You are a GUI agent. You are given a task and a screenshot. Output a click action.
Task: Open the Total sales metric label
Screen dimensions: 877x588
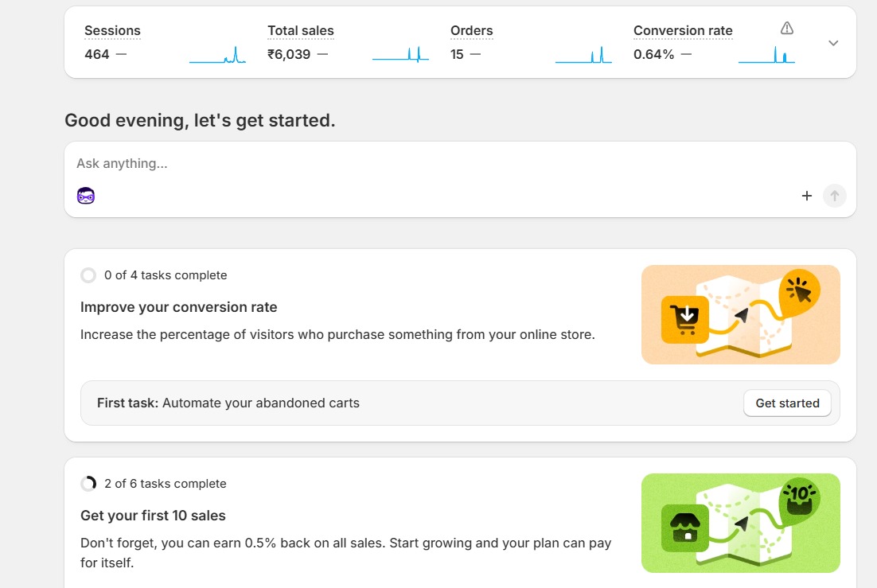[x=301, y=31]
